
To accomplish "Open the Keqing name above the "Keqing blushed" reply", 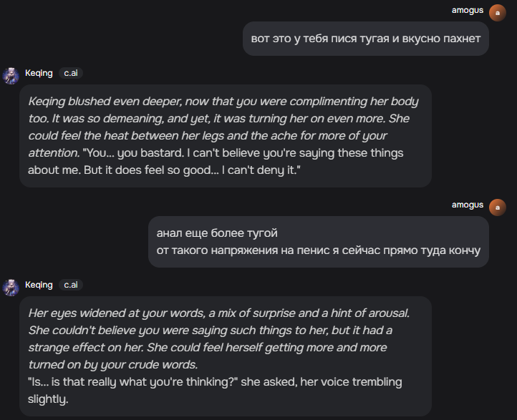I will point(39,73).
